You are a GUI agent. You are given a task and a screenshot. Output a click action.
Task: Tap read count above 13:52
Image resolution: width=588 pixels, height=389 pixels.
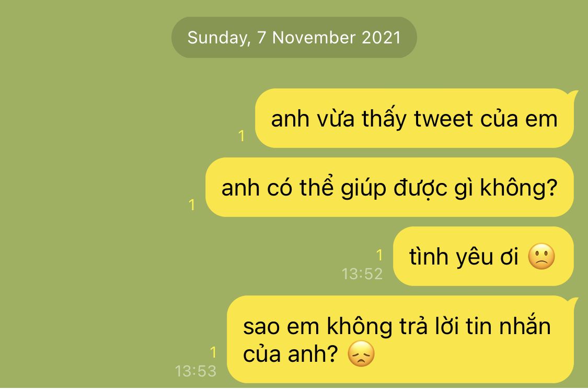[379, 255]
